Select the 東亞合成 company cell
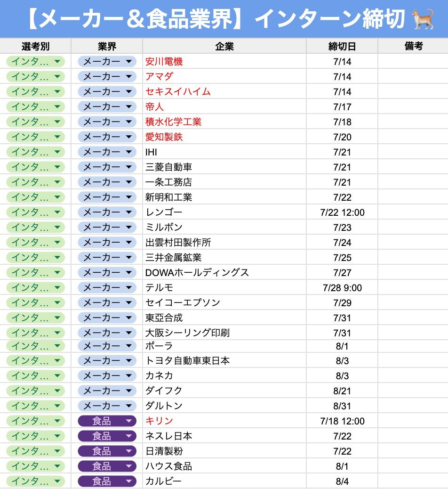Viewport: 448px width, 489px height. (x=224, y=318)
